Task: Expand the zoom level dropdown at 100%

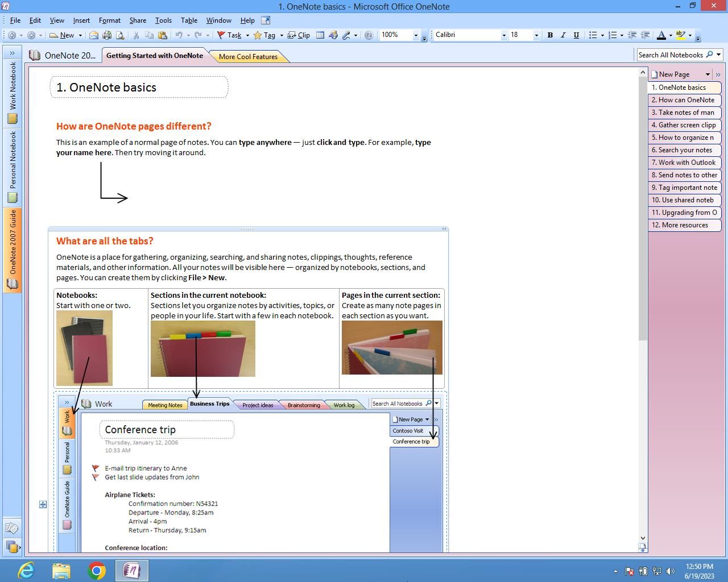Action: click(x=415, y=35)
